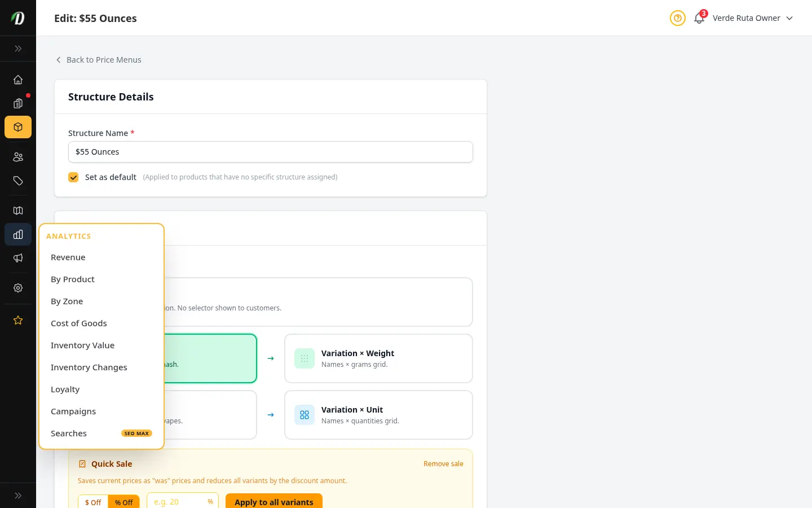This screenshot has width=812, height=508.
Task: Select the card ending in 'vapes.'
Action: coord(210,415)
